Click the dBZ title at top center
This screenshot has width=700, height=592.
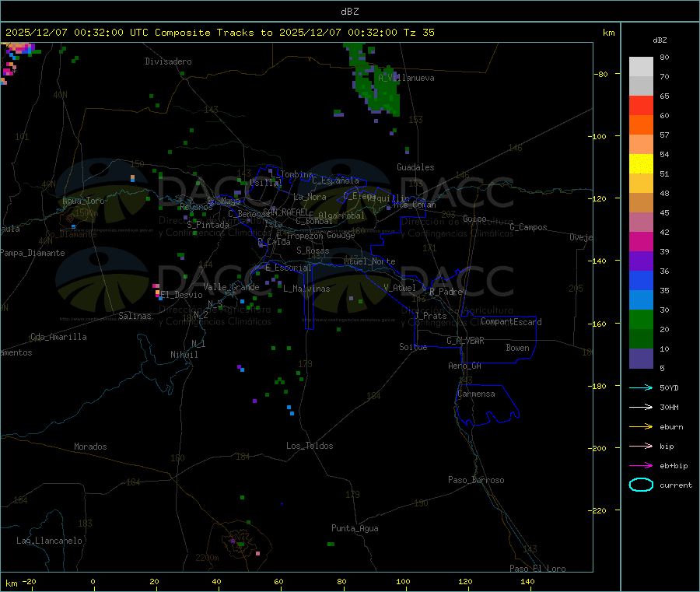coord(349,12)
